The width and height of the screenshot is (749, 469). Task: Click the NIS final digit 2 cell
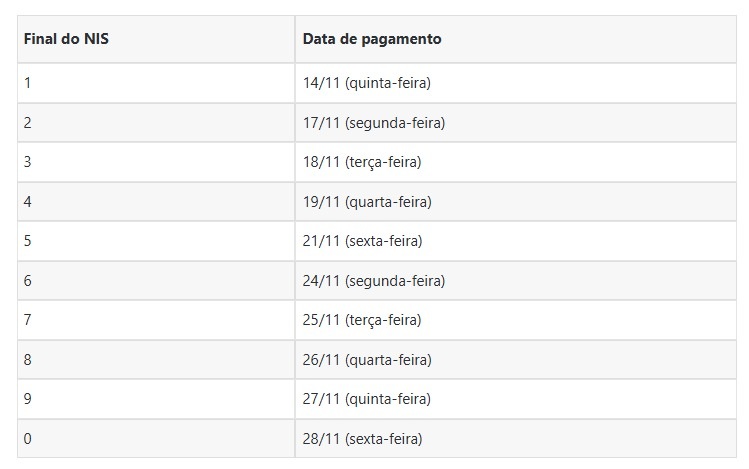pos(28,123)
